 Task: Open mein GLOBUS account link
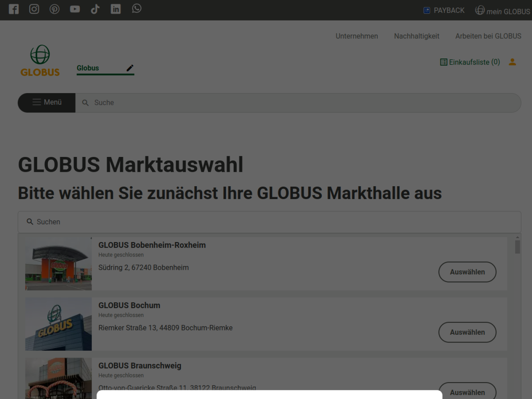(502, 11)
